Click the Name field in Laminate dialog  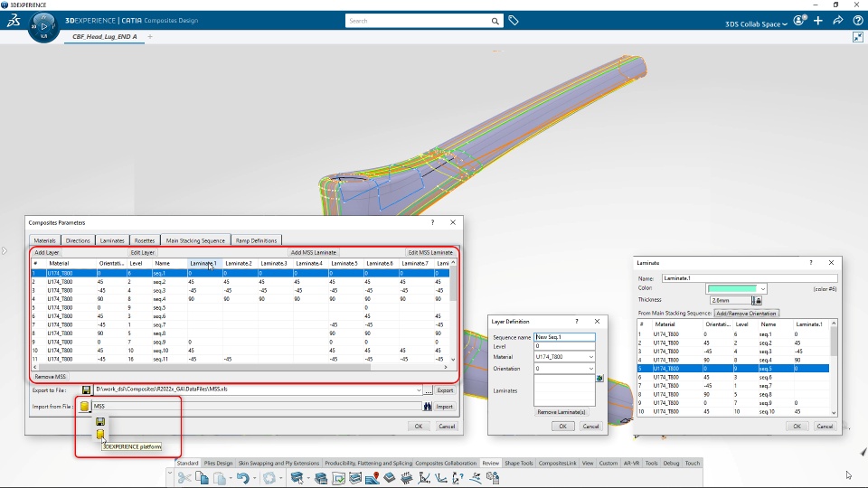click(x=750, y=278)
